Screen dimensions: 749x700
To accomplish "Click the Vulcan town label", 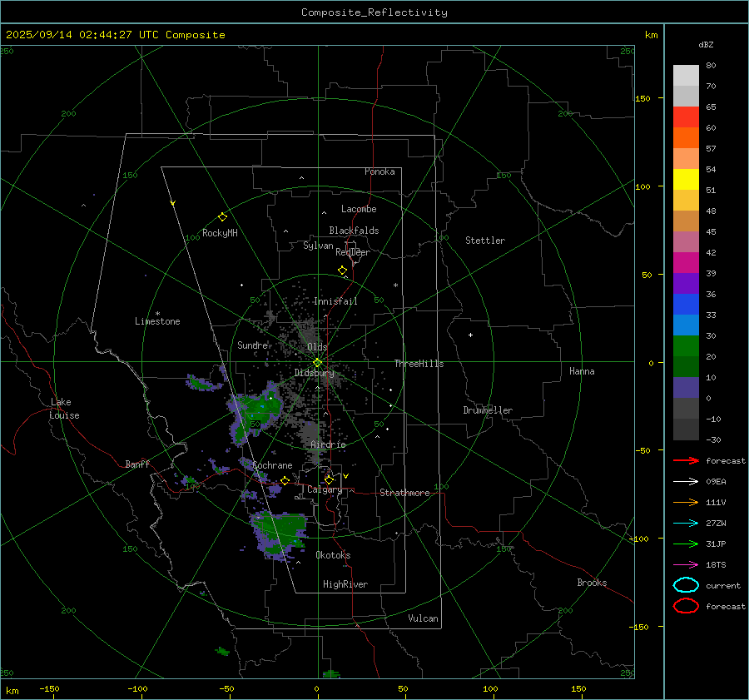I will click(x=423, y=618).
